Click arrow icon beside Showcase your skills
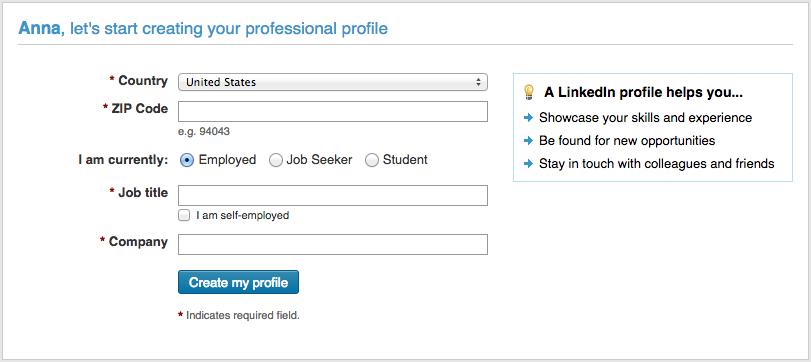 (528, 118)
